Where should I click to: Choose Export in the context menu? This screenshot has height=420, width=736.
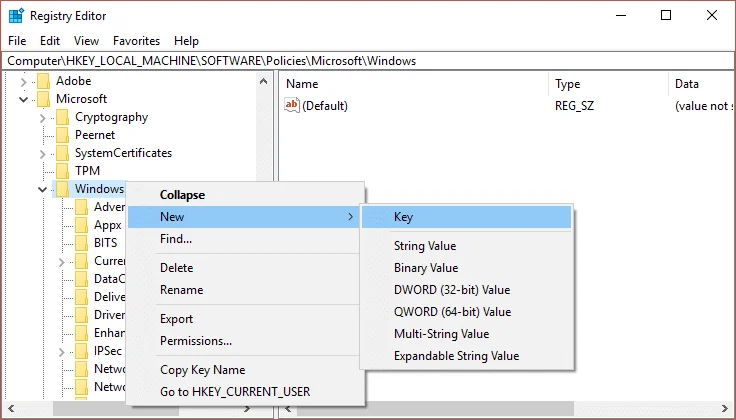click(246, 319)
